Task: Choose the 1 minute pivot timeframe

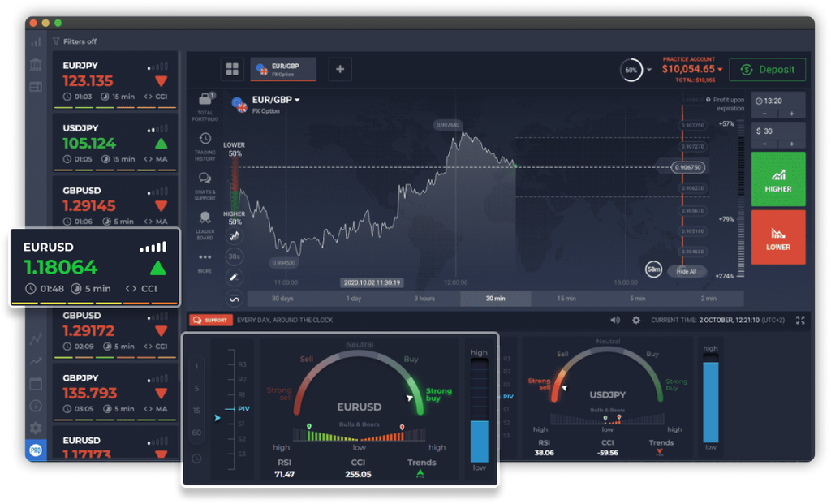Action: tap(196, 366)
